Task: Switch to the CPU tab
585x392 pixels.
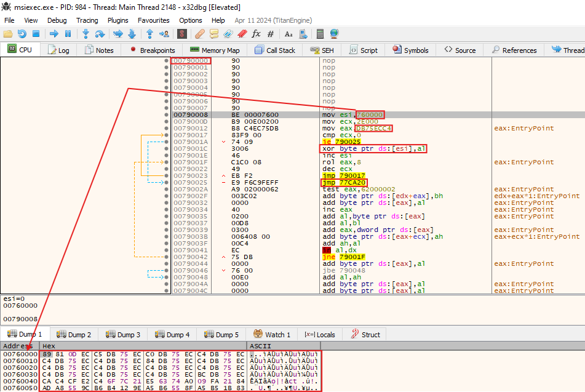Action: tap(20, 50)
